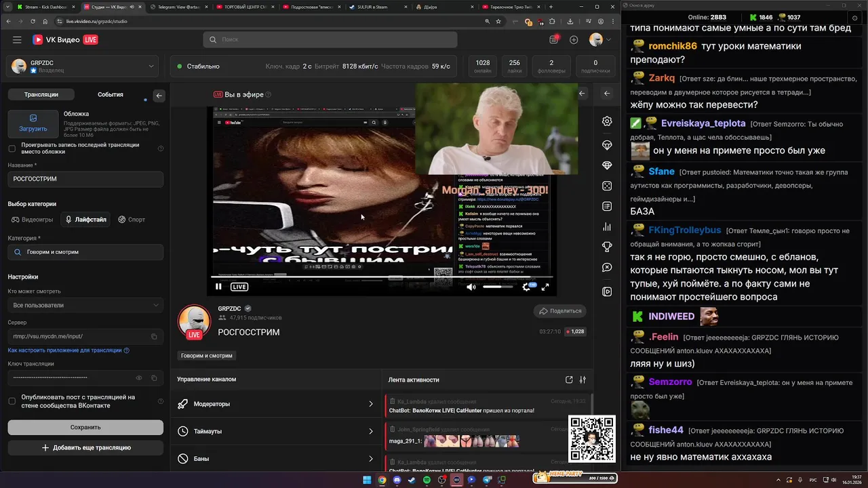Toggle player fullscreen mode
Screen dimensions: 868x488
[545, 287]
